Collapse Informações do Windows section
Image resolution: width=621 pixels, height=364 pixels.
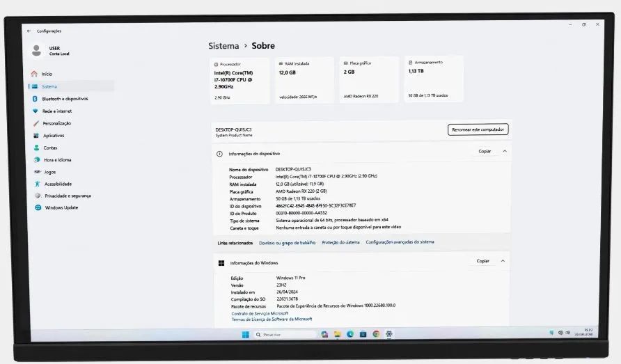pos(503,261)
